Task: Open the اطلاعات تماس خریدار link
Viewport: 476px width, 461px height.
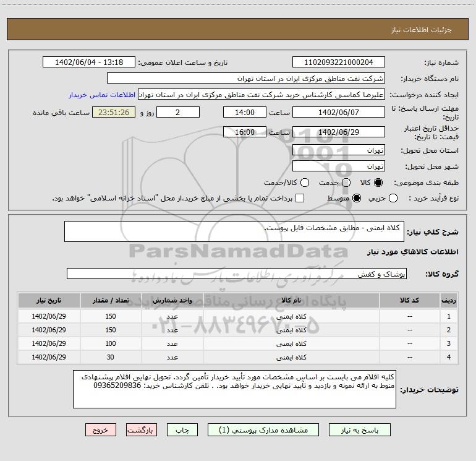Action: (102, 95)
